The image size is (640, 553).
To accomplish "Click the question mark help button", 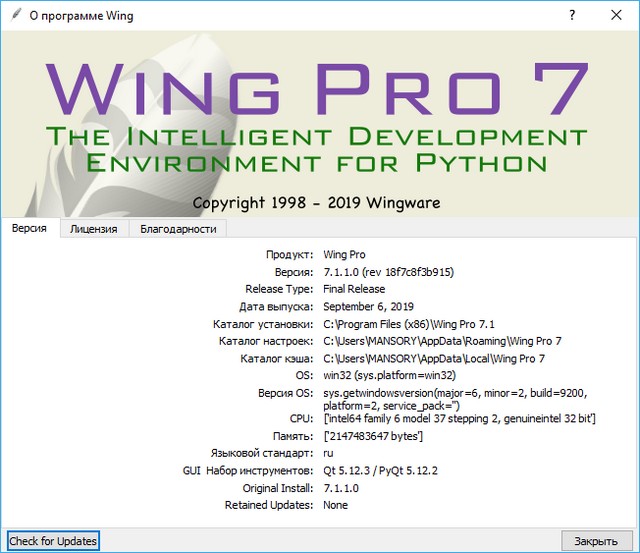I will (x=572, y=16).
